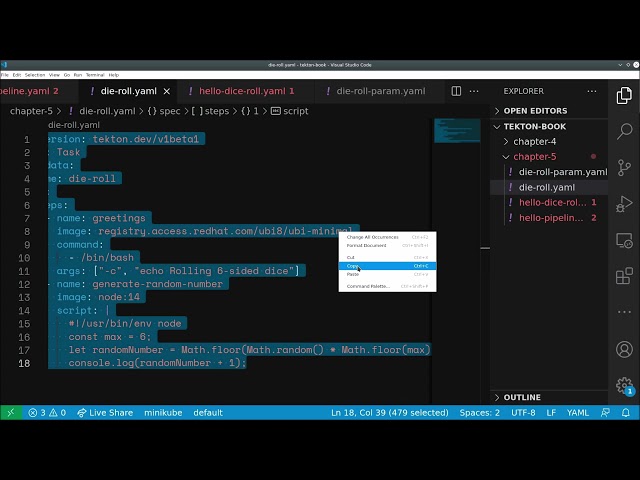Open the Run and Debug view
The width and height of the screenshot is (640, 480).
tap(624, 204)
